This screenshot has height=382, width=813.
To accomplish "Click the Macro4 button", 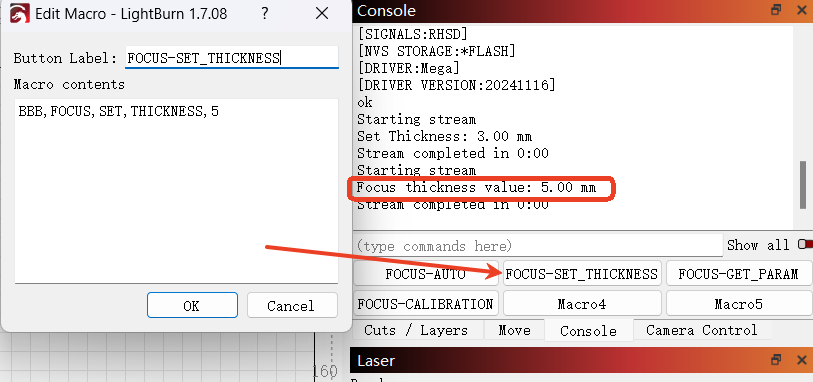I will click(582, 303).
